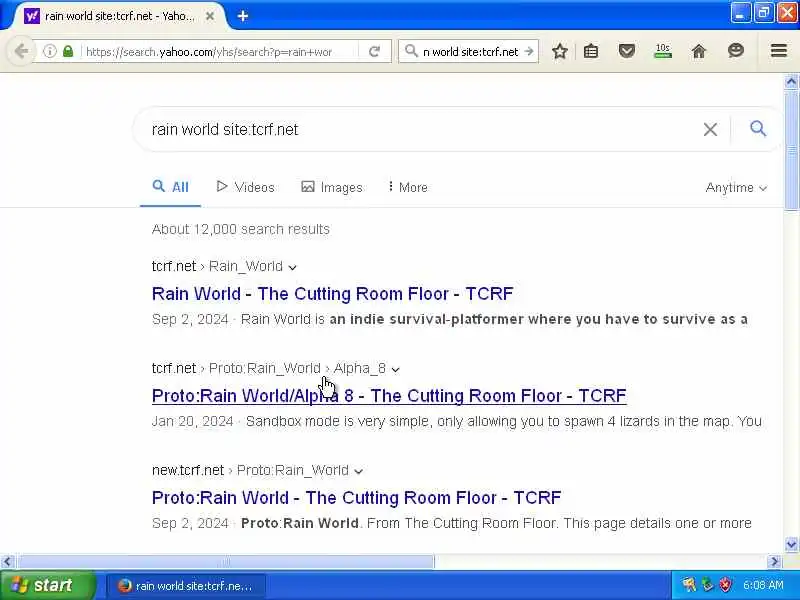Show bookmarks list icon in toolbar

pyautogui.click(x=591, y=51)
